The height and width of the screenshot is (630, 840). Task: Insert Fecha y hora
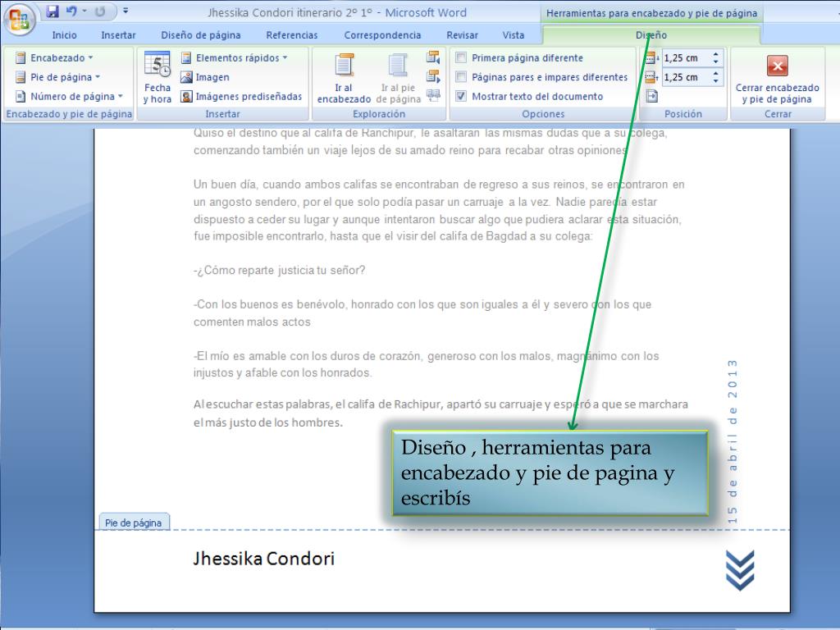coord(157,78)
